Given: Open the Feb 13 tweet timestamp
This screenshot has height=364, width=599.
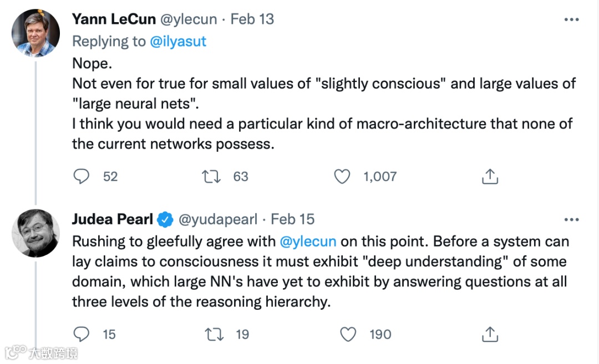Looking at the screenshot, I should pyautogui.click(x=252, y=19).
